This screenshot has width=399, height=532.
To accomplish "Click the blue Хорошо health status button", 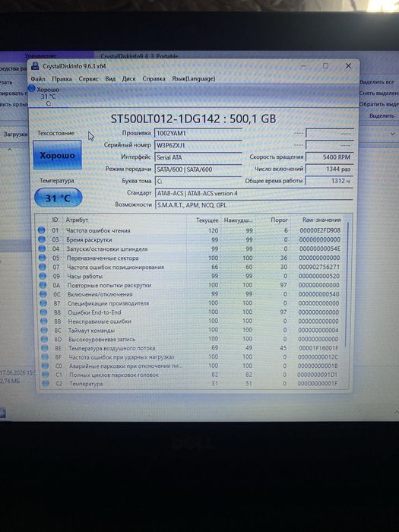I will (57, 155).
